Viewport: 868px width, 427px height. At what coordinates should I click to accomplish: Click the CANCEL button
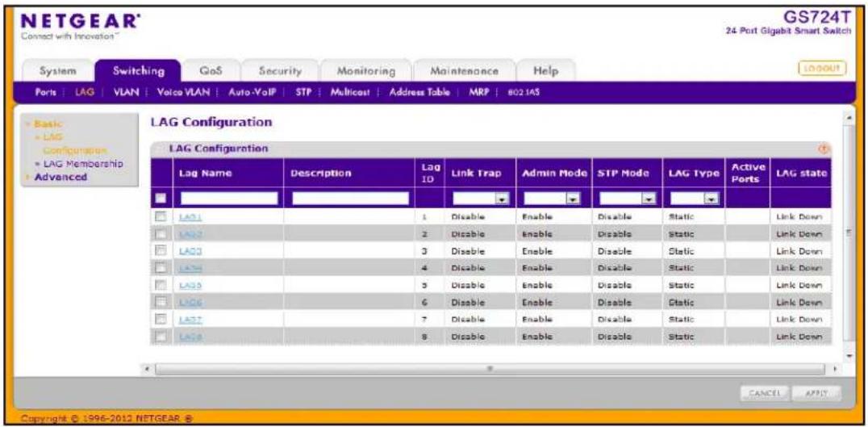(x=764, y=392)
